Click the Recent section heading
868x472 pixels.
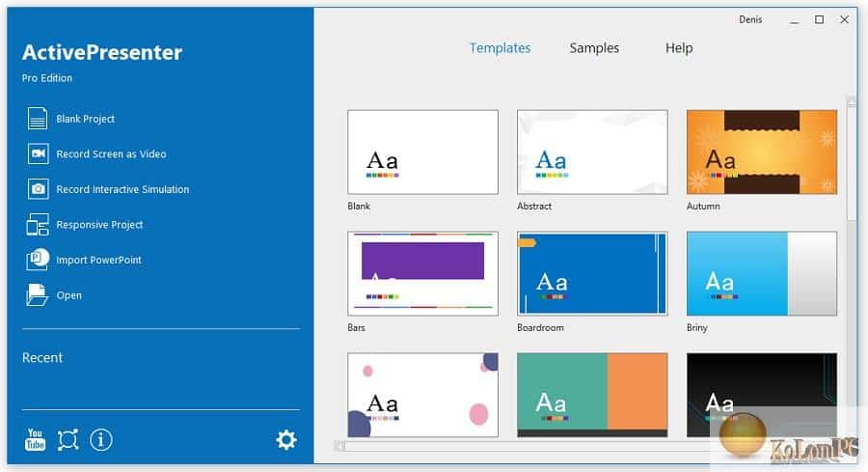point(42,357)
